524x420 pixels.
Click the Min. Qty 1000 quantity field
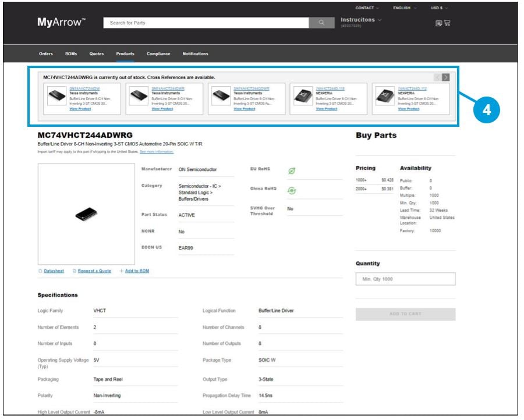click(x=405, y=279)
